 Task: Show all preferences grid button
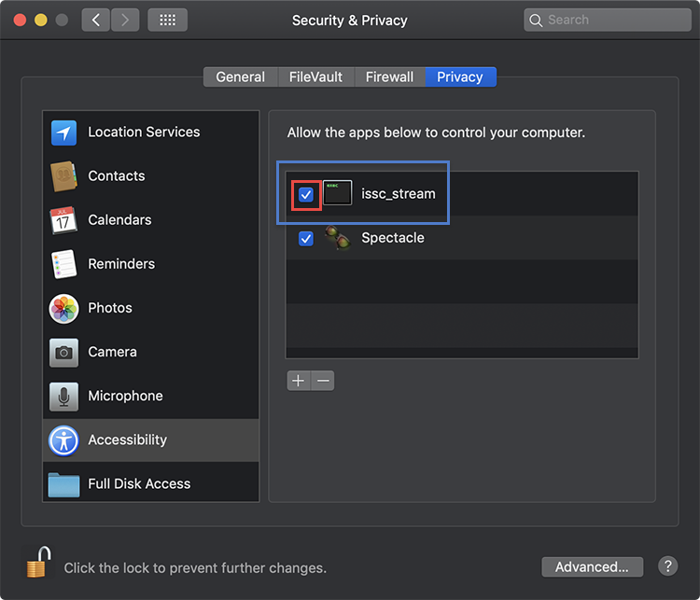click(167, 20)
